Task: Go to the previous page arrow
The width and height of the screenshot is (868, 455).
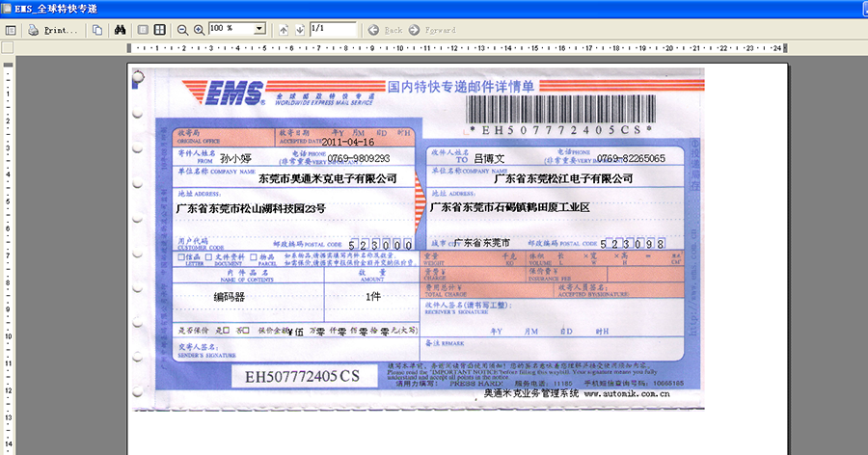Action: coord(284,30)
